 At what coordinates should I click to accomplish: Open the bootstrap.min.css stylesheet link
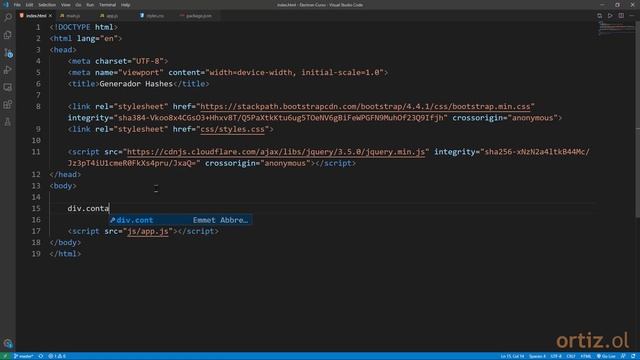[365, 107]
